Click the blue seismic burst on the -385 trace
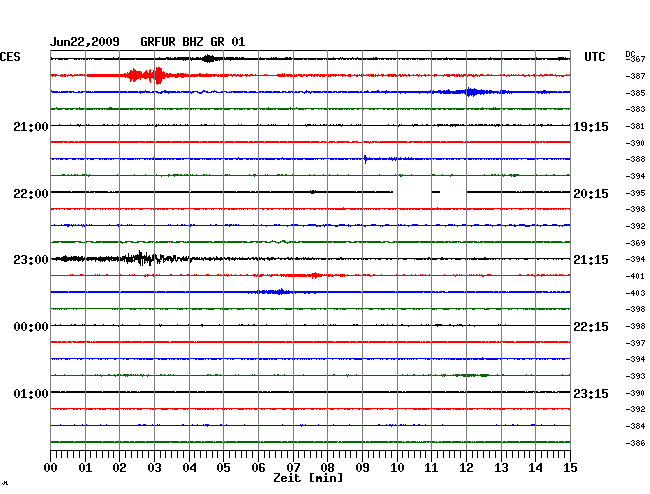The height and width of the screenshot is (494, 650). click(x=473, y=92)
